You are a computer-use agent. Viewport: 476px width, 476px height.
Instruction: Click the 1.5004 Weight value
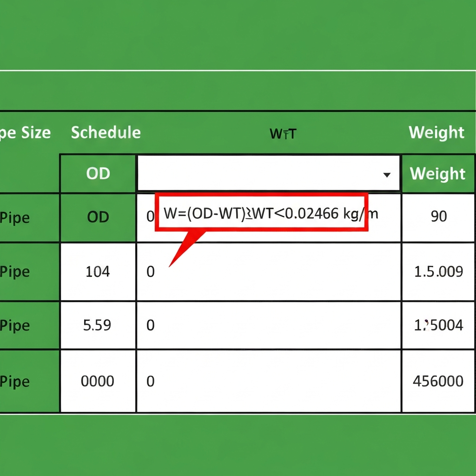(437, 325)
